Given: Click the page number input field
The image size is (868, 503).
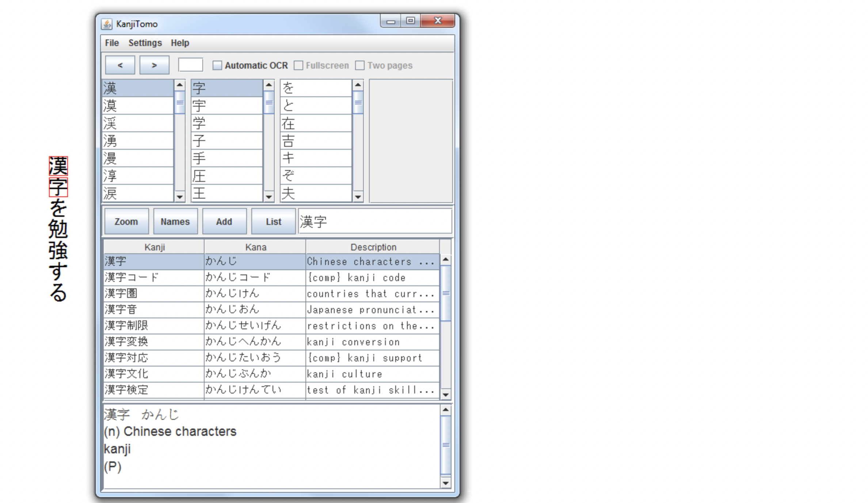Looking at the screenshot, I should pyautogui.click(x=190, y=65).
